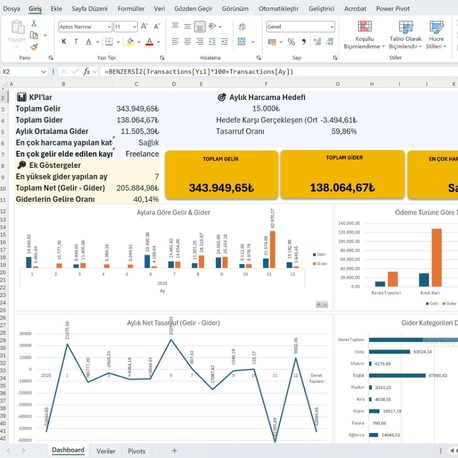Screen dimensions: 458x458
Task: Switch to the Pivots sheet tab
Action: pyautogui.click(x=136, y=451)
